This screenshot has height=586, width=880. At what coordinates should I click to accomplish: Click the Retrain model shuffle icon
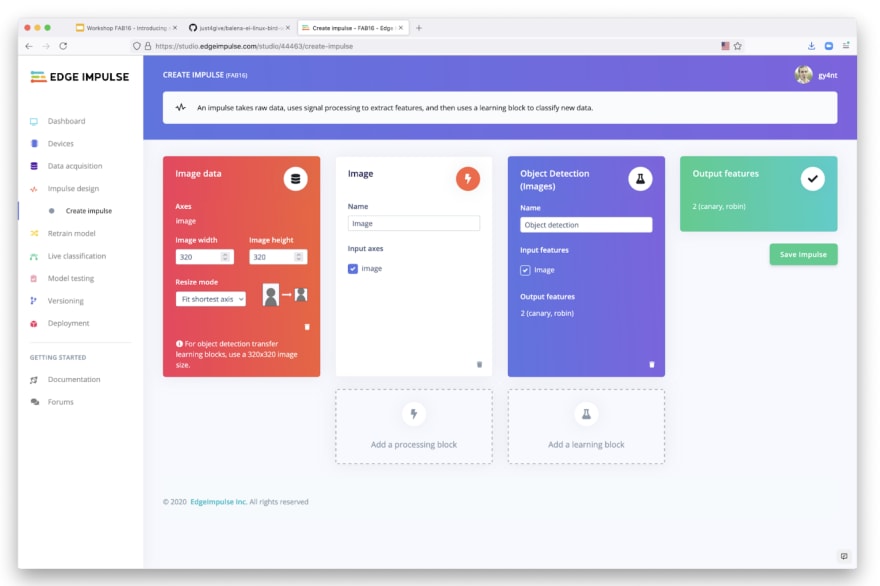coord(34,234)
